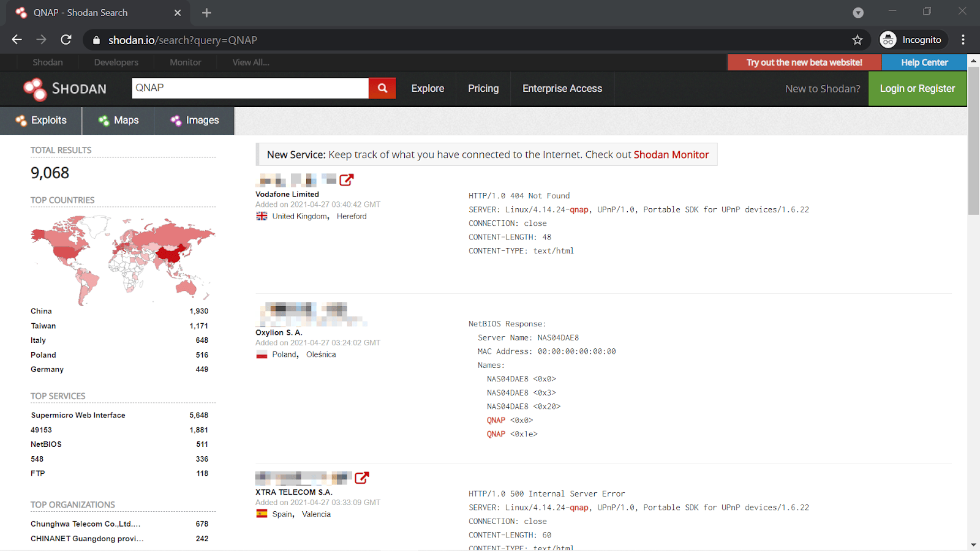
Task: Click the Shodan logo
Action: (64, 89)
